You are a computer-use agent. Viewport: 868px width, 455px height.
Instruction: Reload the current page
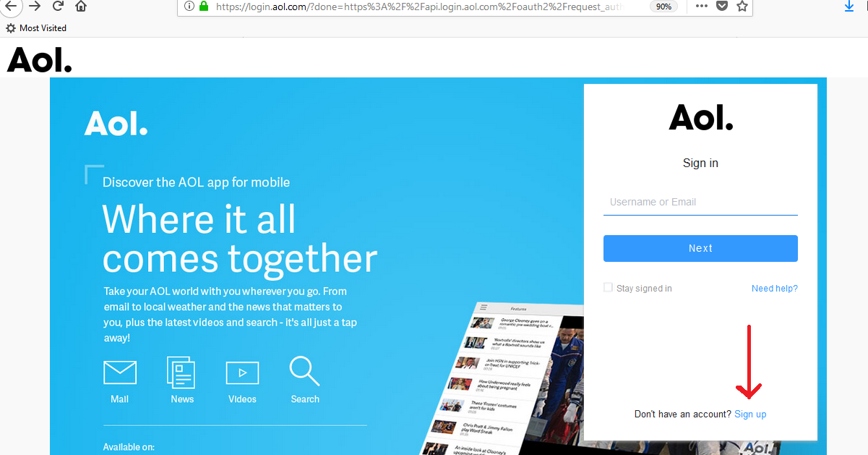59,7
